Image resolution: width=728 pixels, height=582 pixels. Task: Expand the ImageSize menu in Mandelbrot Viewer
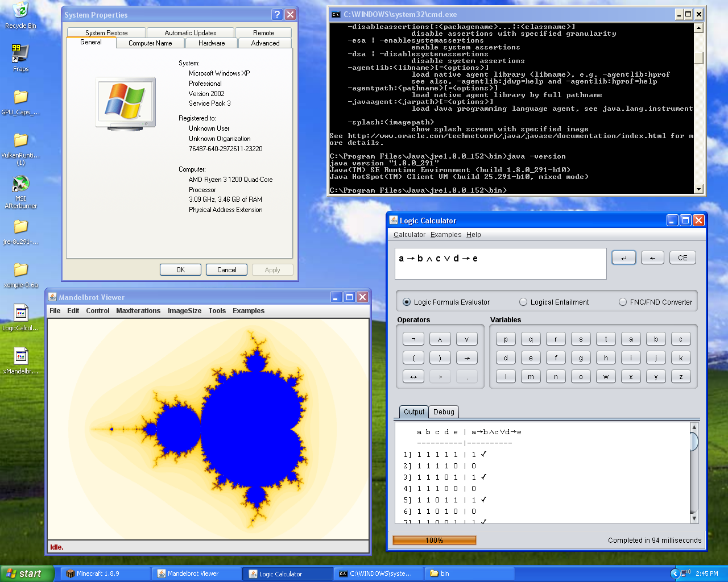coord(184,311)
